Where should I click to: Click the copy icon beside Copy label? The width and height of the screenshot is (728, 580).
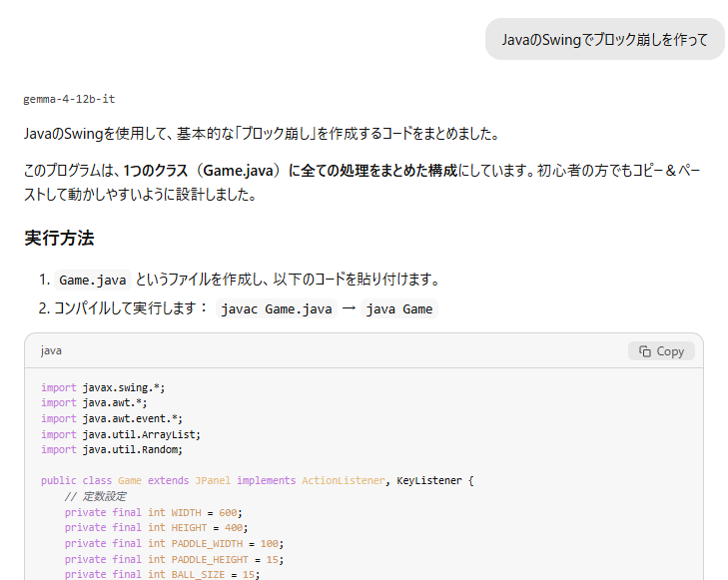coord(644,351)
